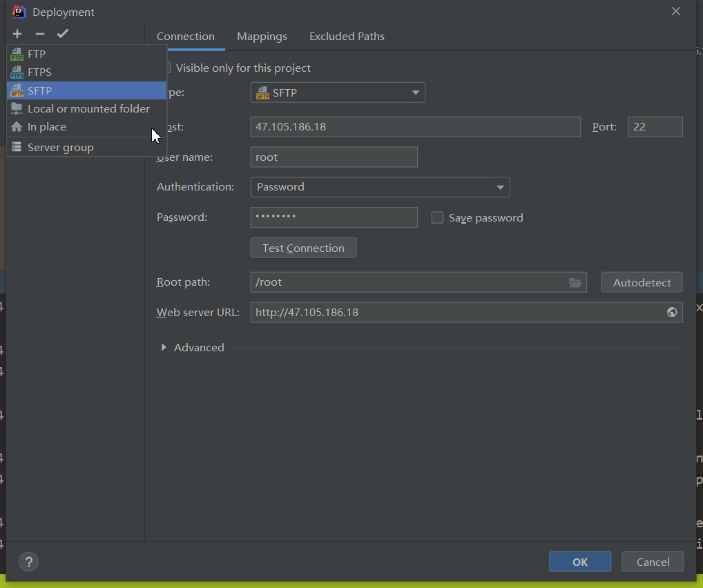This screenshot has height=588, width=703.
Task: Select SFTP in the popup menu
Action: pyautogui.click(x=86, y=90)
